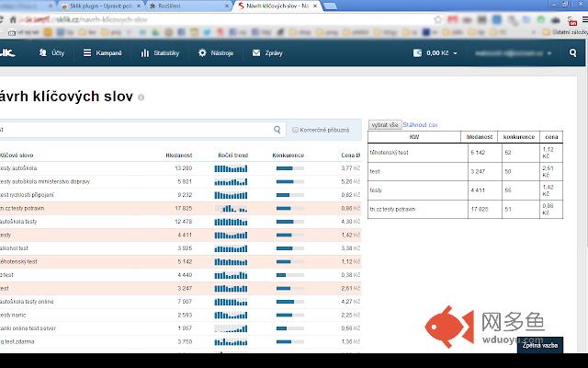This screenshot has height=368, width=588.
Task: Click the browser address bar
Action: click(x=225, y=19)
